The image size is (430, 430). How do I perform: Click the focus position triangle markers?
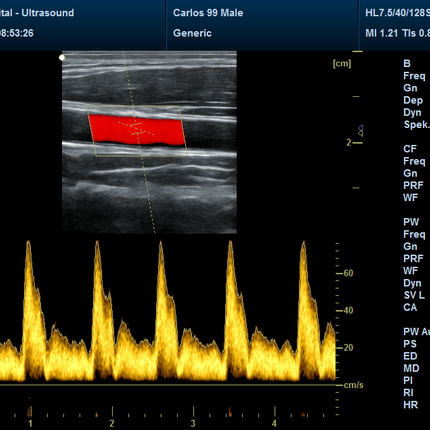360,131
